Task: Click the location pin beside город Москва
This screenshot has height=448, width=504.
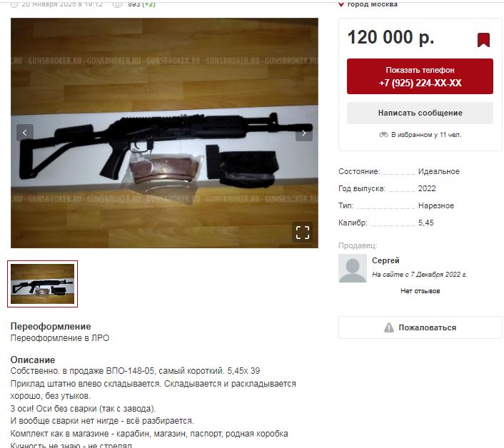Action: (x=341, y=4)
